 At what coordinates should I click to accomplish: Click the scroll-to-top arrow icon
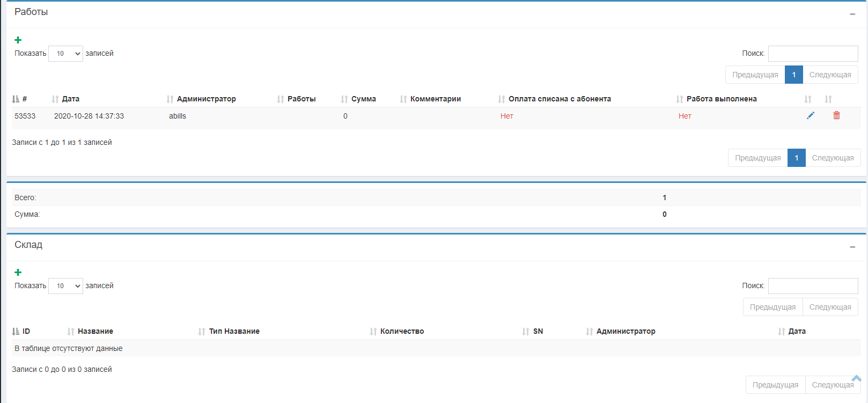click(856, 378)
